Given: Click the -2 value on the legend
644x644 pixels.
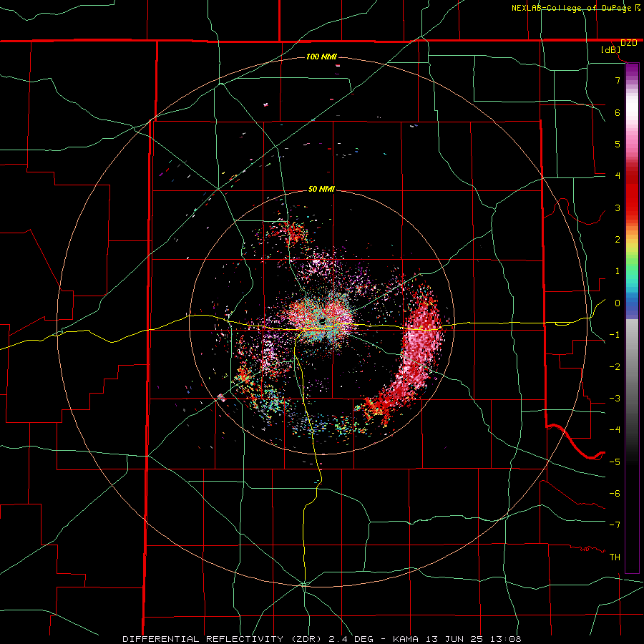Looking at the screenshot, I should click(615, 367).
